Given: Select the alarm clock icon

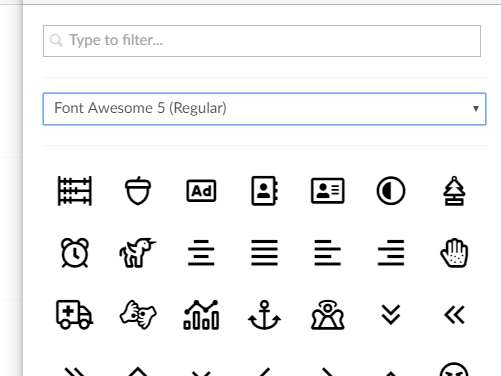Looking at the screenshot, I should tap(75, 253).
